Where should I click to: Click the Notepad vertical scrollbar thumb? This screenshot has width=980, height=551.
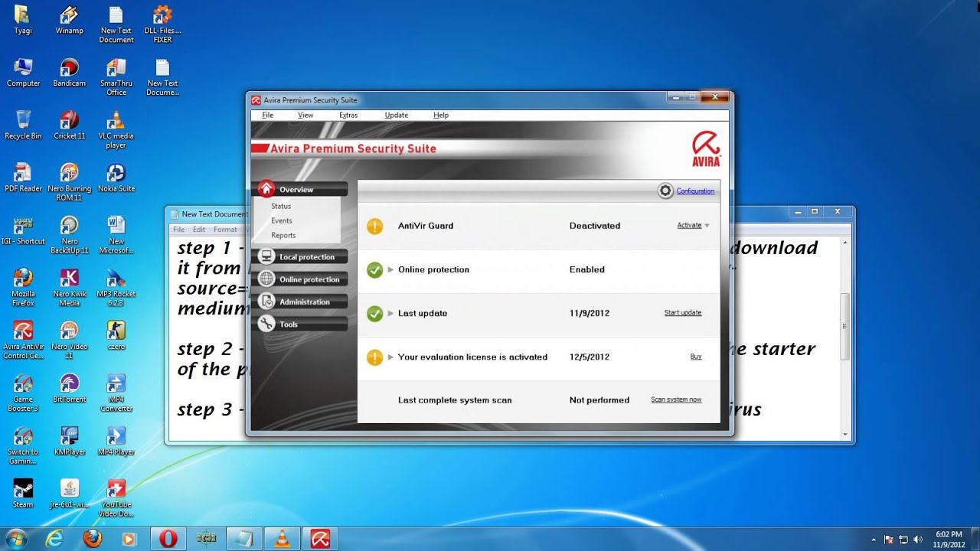(x=845, y=326)
